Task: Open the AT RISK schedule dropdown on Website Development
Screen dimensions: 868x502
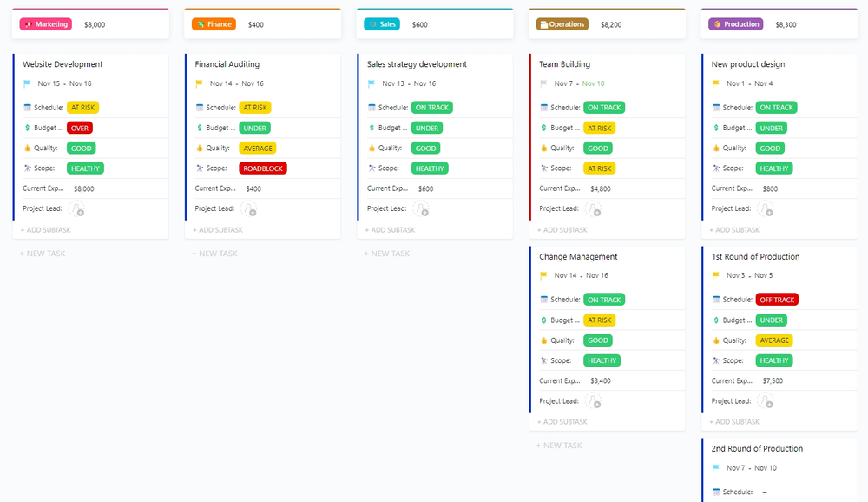Action: 82,107
